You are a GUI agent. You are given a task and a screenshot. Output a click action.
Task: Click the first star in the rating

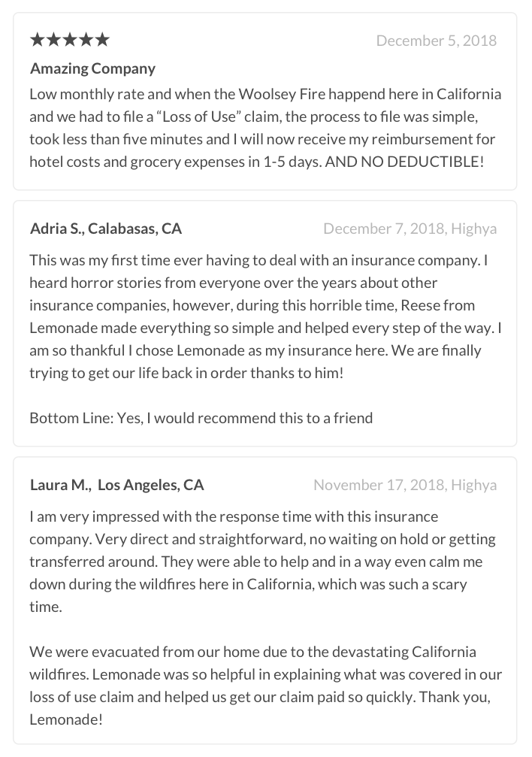point(38,40)
